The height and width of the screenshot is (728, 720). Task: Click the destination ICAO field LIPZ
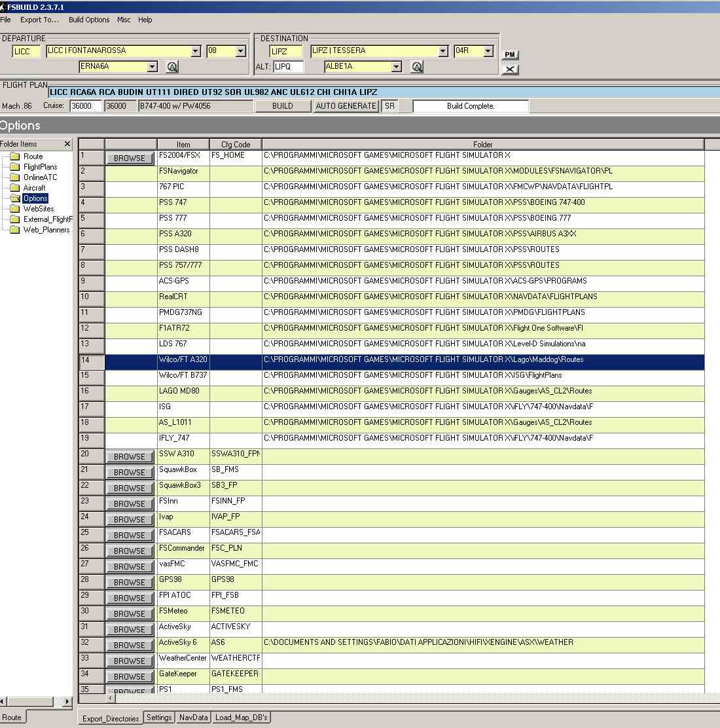tap(285, 52)
